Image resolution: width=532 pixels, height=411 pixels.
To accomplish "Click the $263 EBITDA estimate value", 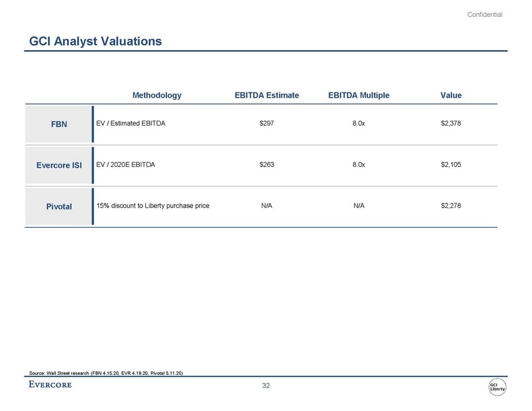I will pyautogui.click(x=267, y=165).
